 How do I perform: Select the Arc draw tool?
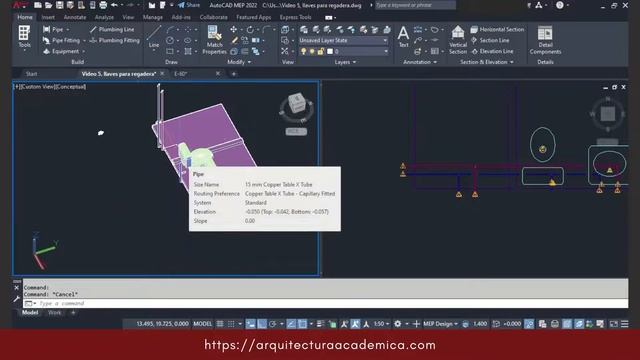170,29
